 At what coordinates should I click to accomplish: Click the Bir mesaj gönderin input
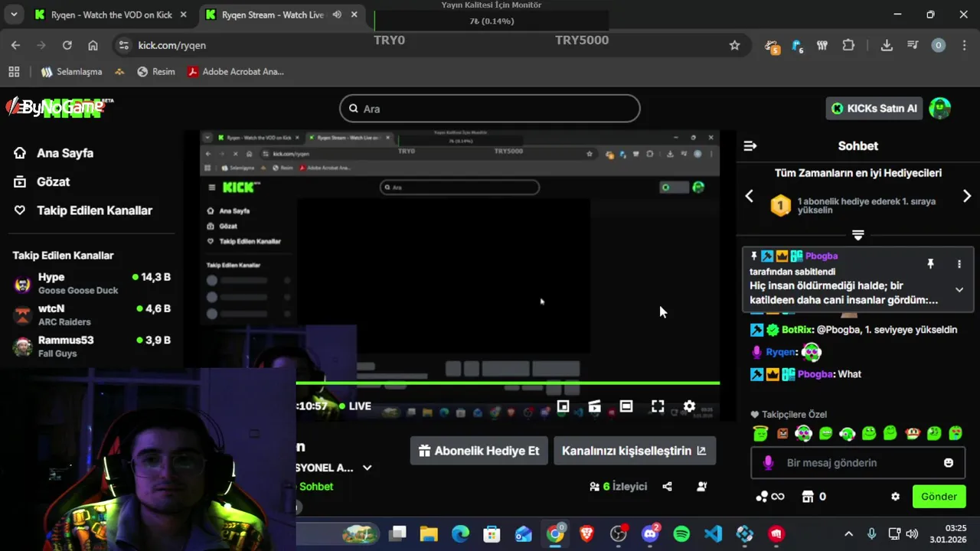[857, 463]
